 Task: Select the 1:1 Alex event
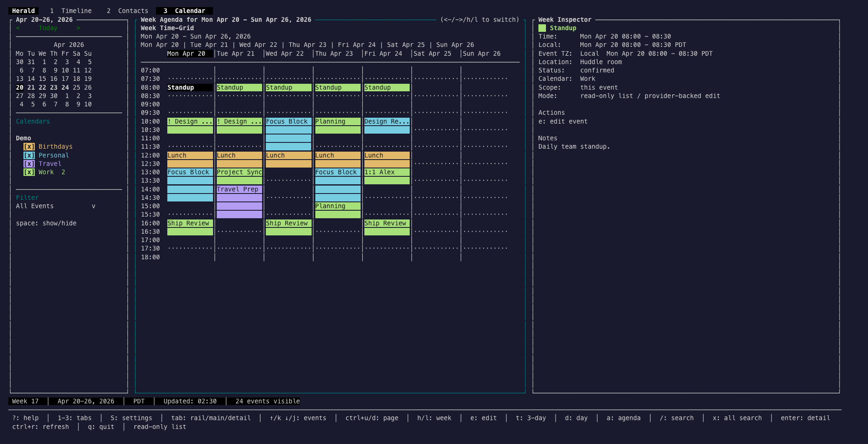[387, 176]
